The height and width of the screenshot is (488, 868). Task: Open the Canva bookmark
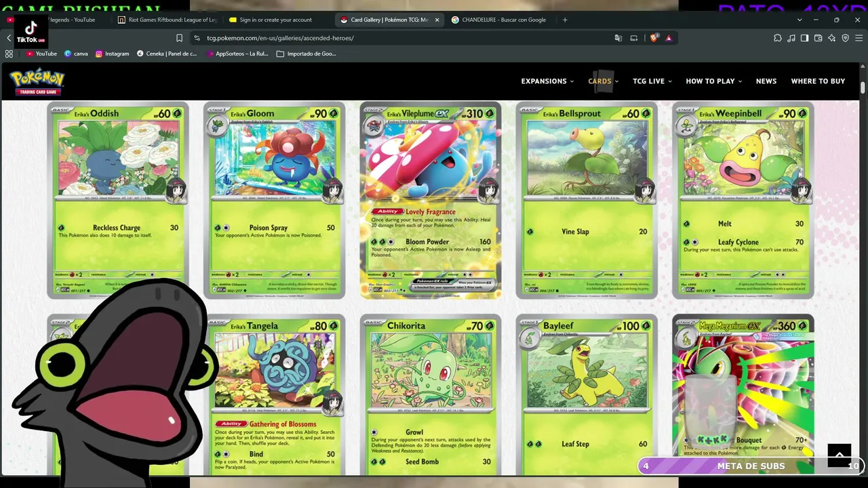coord(76,54)
